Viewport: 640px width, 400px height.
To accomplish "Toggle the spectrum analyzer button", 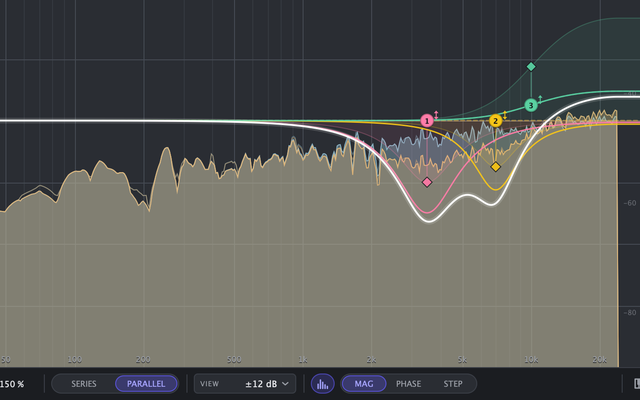I will (x=322, y=384).
